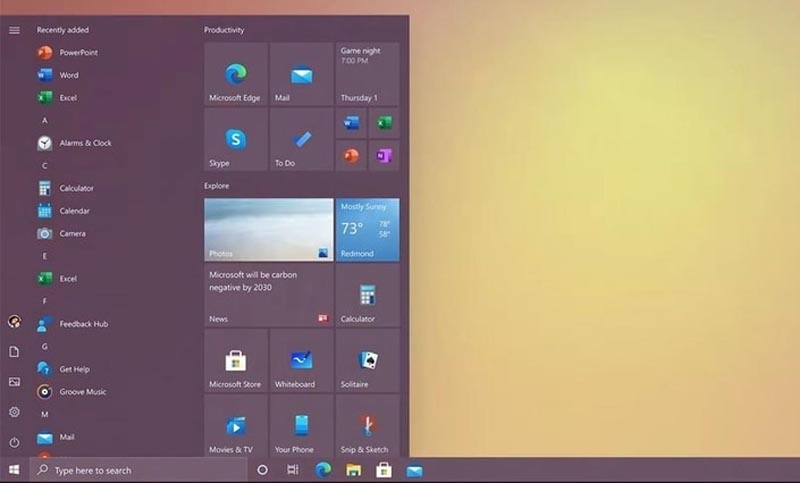Open Microsoft Store on the taskbar
Image resolution: width=800 pixels, height=483 pixels.
click(x=384, y=470)
